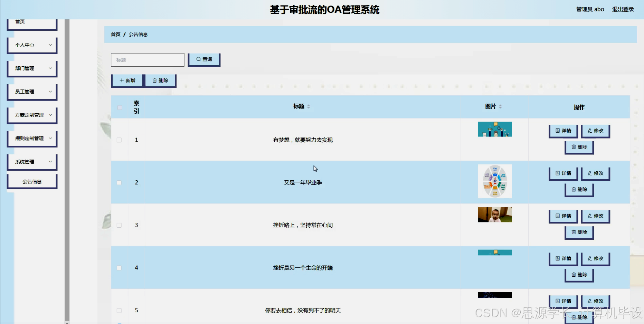Click the trash icon on row 2's 删除 button
644x324 pixels.
pyautogui.click(x=574, y=190)
